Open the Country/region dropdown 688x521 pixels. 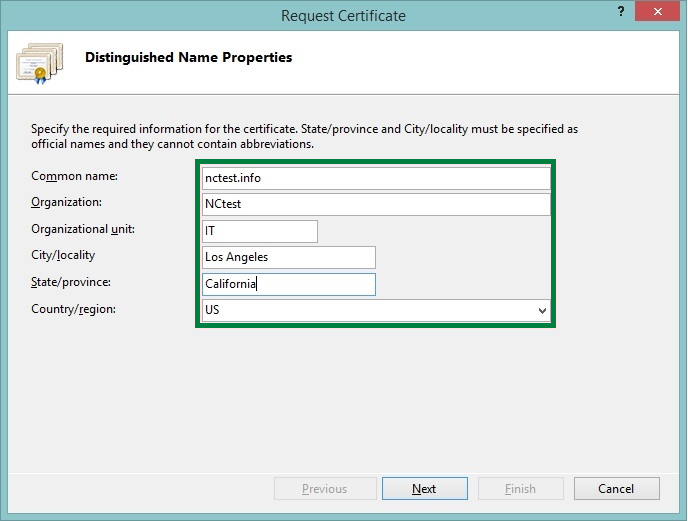point(376,310)
